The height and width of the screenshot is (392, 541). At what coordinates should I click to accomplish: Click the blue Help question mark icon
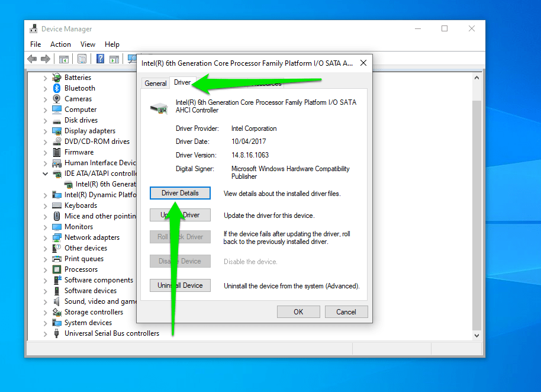pos(100,59)
